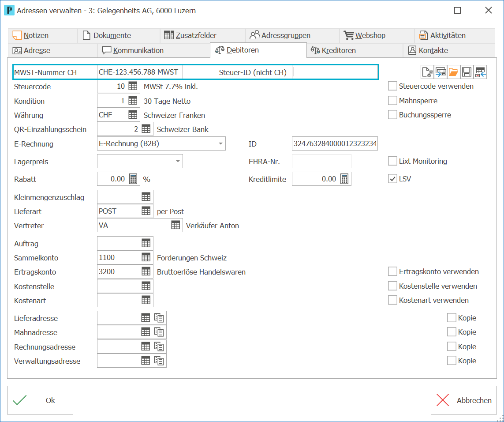Enable the Steuercode verwenden checkbox
The height and width of the screenshot is (422, 504).
click(x=392, y=86)
